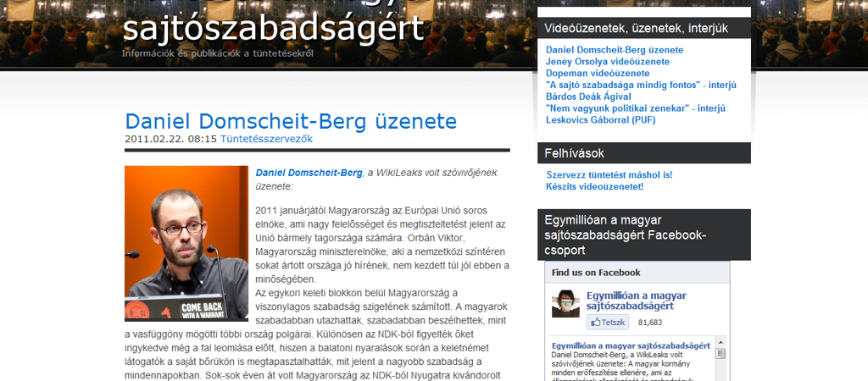
Task: Click the date 2011.02.22. 08:15
Action: pyautogui.click(x=170, y=140)
